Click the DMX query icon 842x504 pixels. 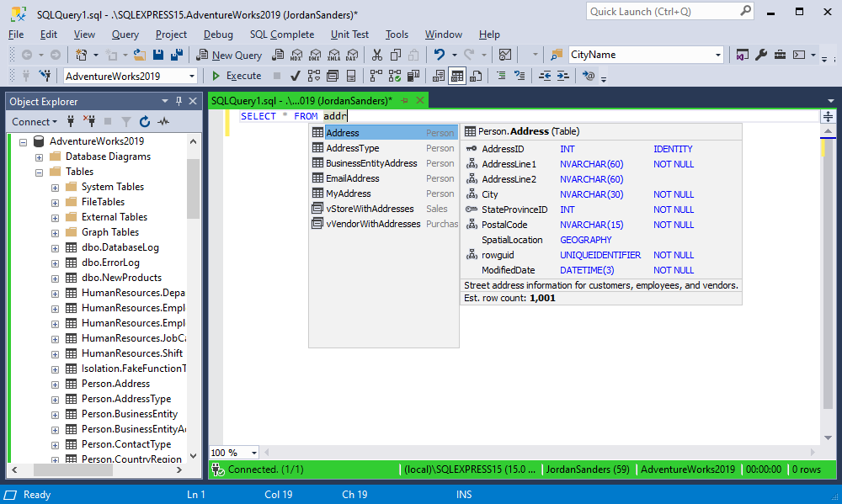click(315, 55)
